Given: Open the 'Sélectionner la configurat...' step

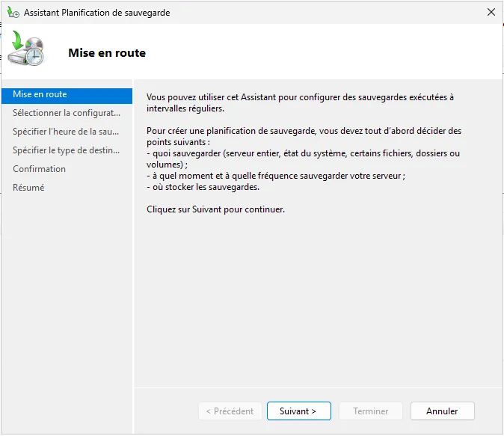Looking at the screenshot, I should coord(67,113).
